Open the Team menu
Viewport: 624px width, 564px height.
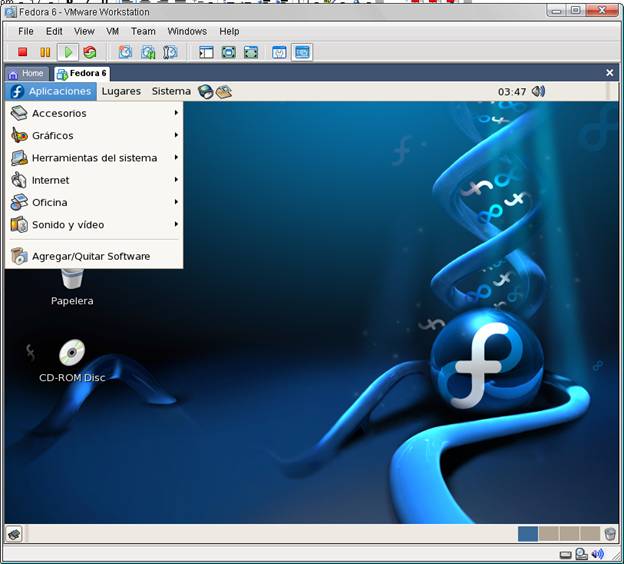143,31
